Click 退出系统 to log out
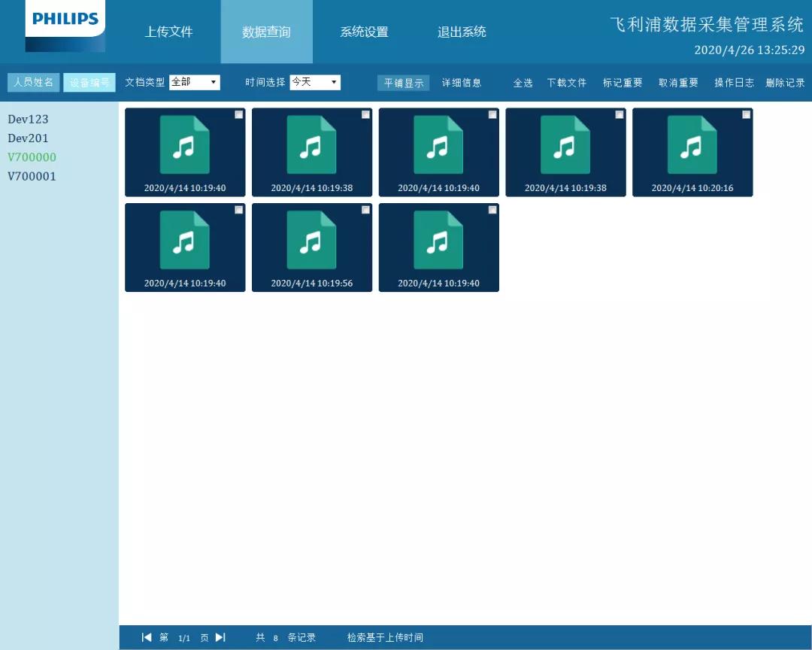The image size is (812, 650). pos(462,32)
